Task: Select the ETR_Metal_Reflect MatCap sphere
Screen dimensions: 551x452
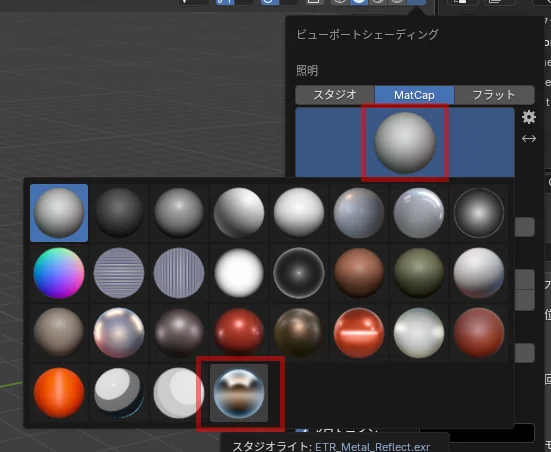Action: click(x=239, y=393)
